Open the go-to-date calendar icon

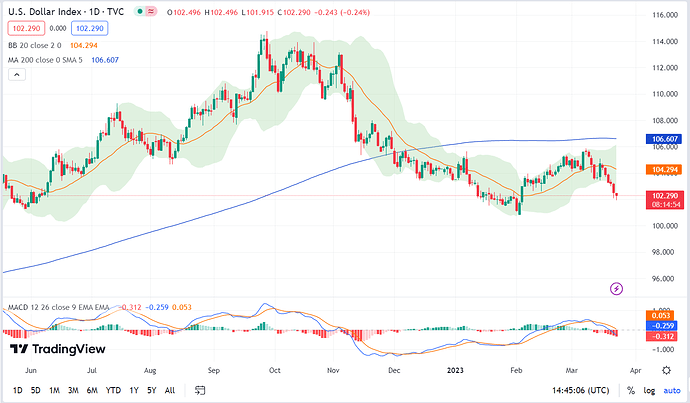(200, 390)
